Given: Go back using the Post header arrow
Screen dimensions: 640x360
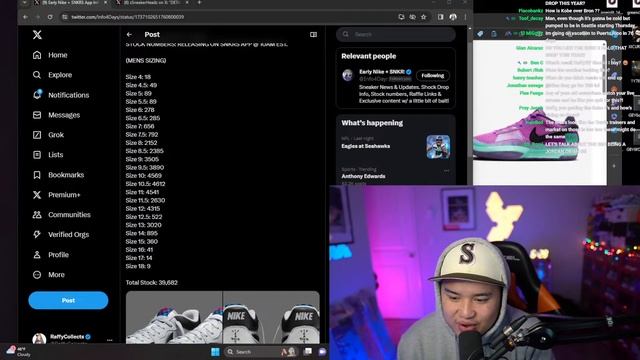Looking at the screenshot, I should click(129, 35).
